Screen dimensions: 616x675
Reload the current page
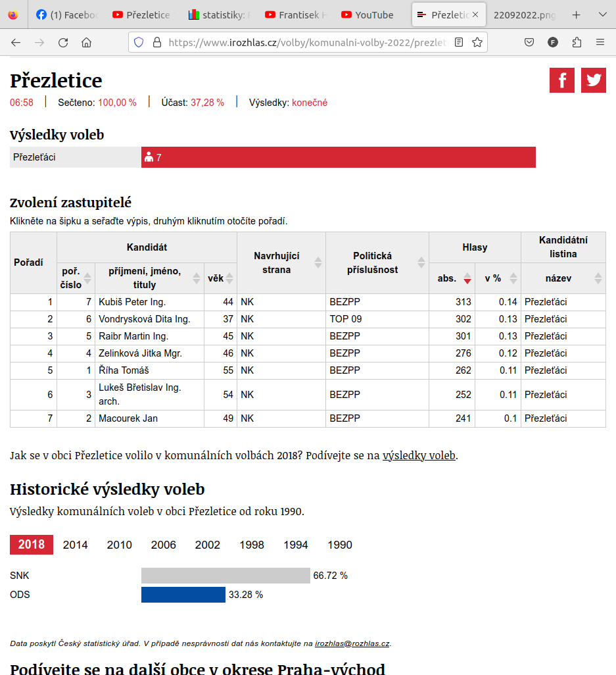63,42
